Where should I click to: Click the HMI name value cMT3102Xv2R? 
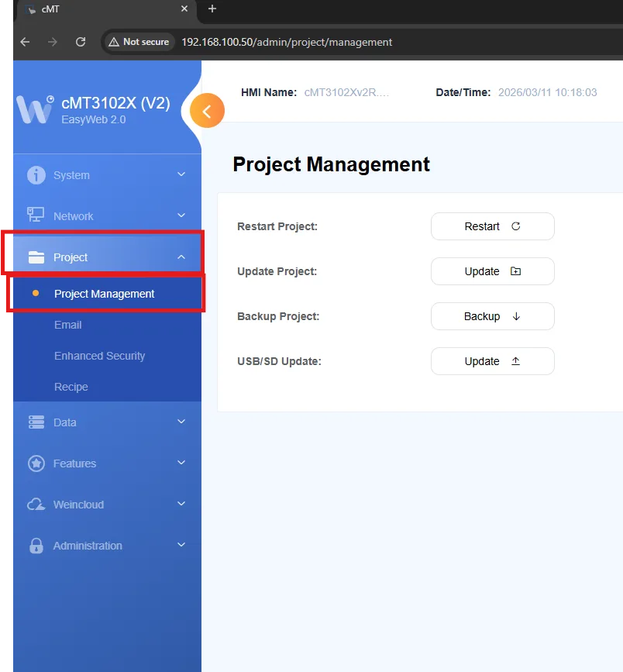[x=346, y=92]
